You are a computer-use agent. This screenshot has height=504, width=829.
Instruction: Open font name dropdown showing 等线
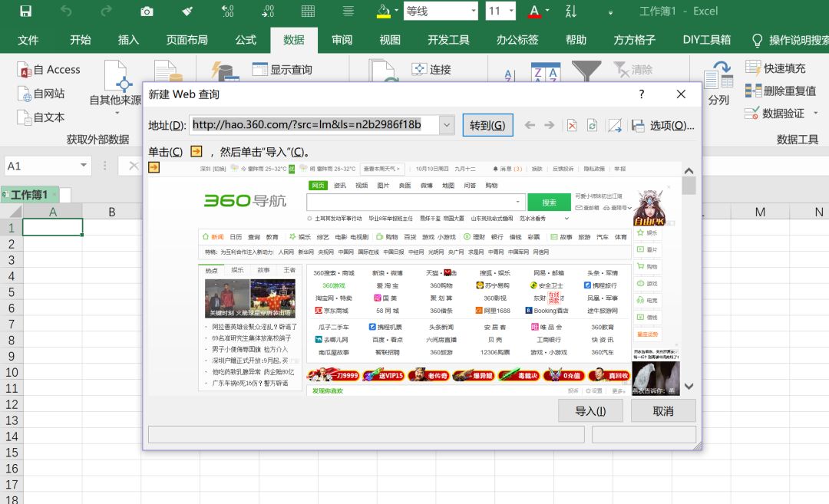click(474, 11)
